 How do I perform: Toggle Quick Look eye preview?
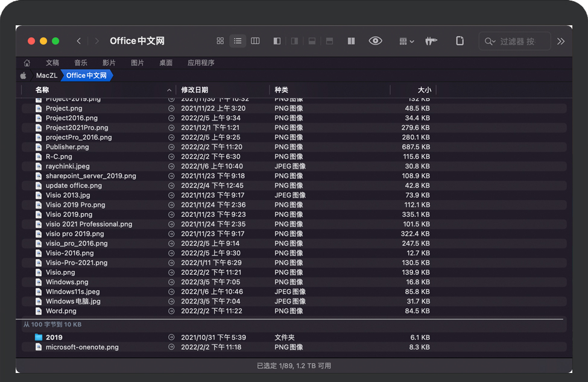(375, 41)
